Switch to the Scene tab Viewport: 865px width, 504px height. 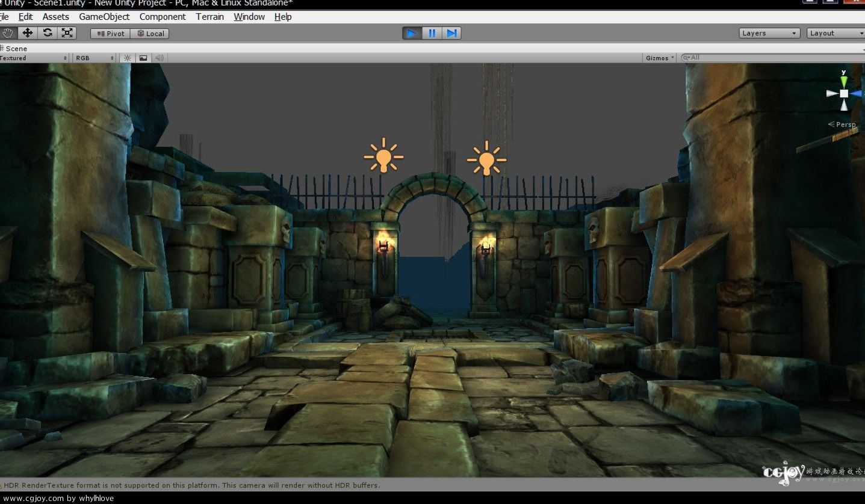[x=14, y=49]
